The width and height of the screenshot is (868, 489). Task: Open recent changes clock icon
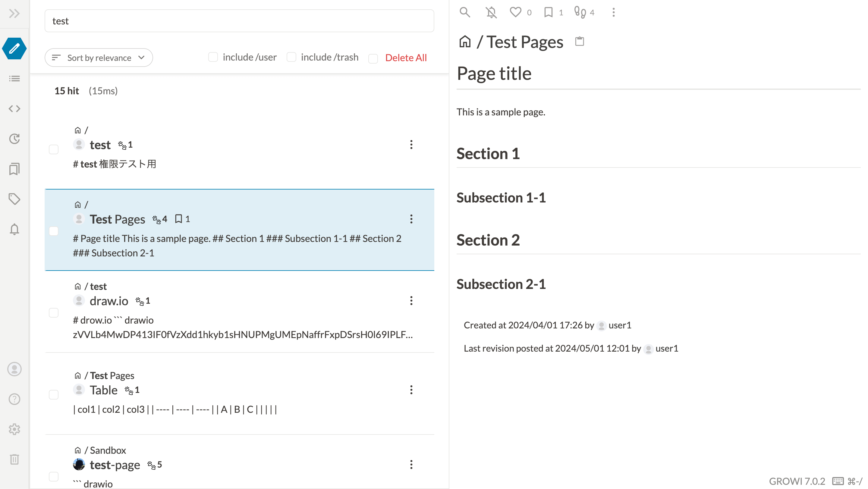pos(14,138)
